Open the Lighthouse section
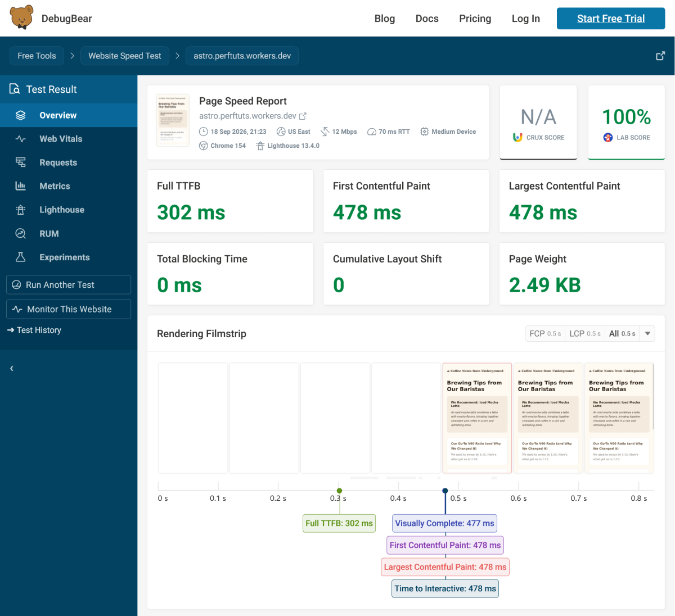The height and width of the screenshot is (616, 675). 69,210
